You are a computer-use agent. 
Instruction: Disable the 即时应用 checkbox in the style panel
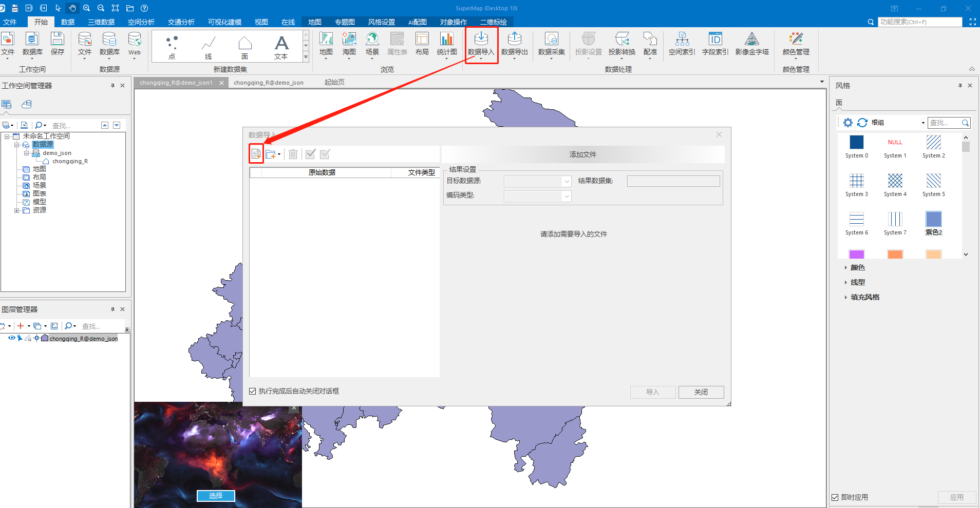pos(834,497)
